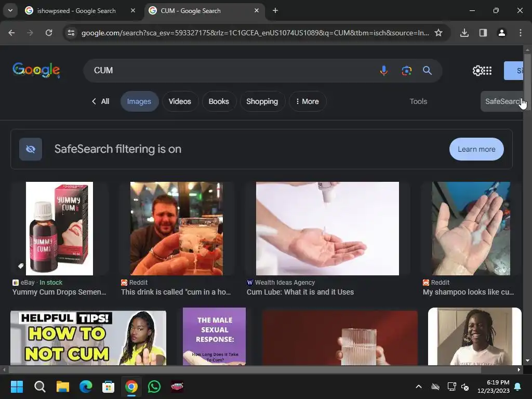Image resolution: width=532 pixels, height=399 pixels.
Task: Open the network display tray icon
Action: (x=451, y=387)
